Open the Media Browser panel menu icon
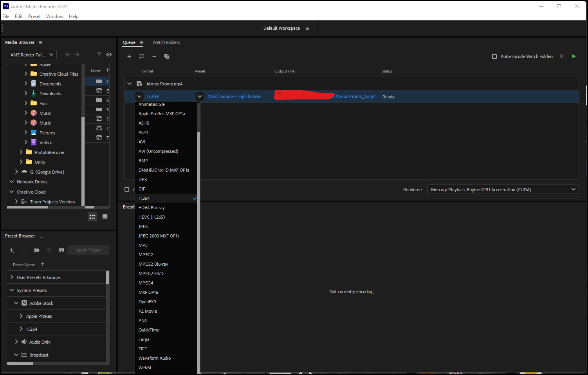 [41, 42]
